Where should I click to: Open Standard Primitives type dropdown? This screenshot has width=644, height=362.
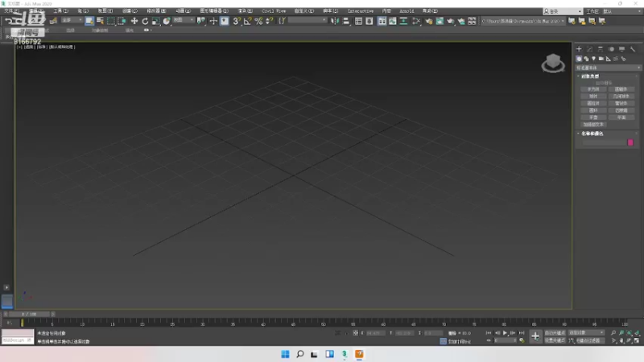tap(608, 68)
